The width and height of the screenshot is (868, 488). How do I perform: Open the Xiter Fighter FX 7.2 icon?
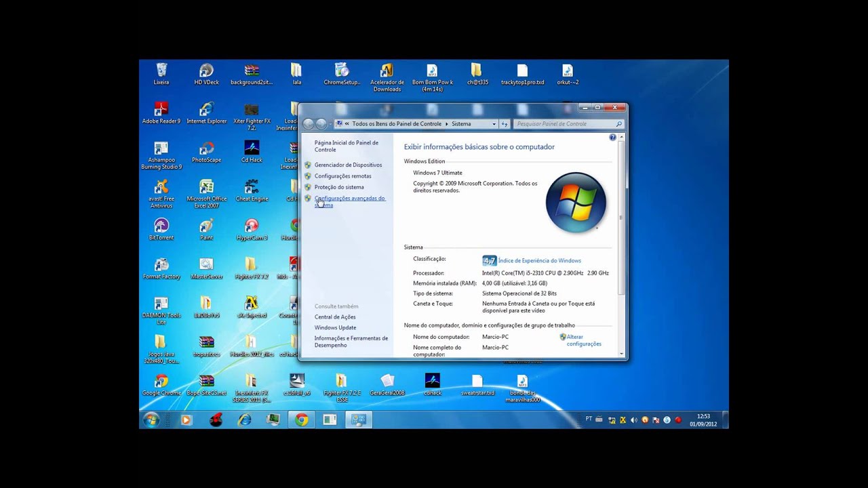(x=252, y=117)
